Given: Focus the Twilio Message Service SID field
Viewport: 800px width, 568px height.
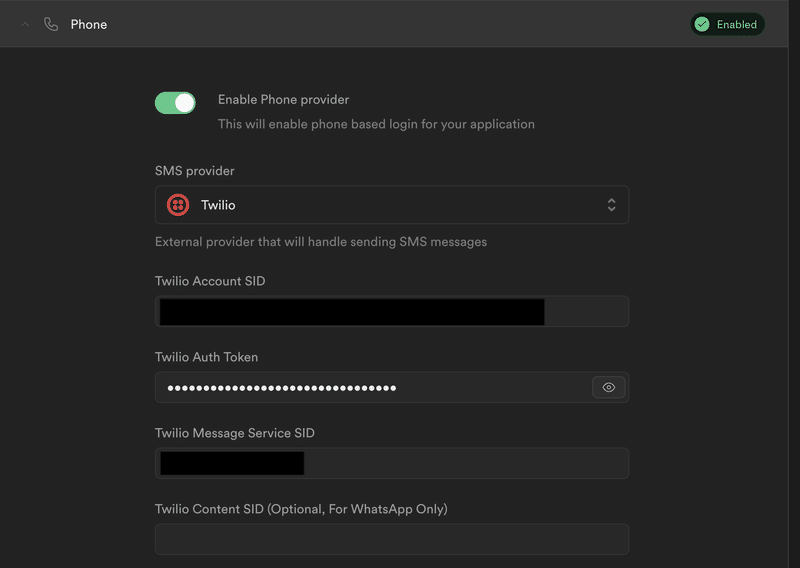Looking at the screenshot, I should (392, 463).
